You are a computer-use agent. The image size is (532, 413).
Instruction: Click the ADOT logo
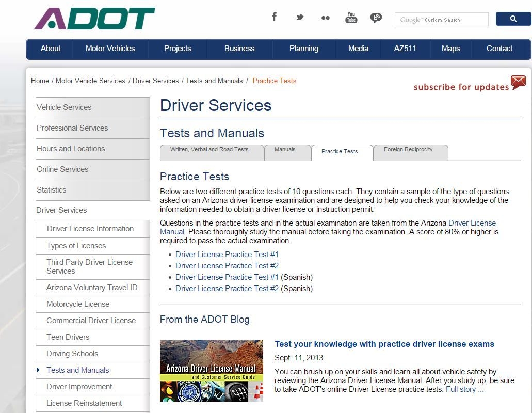tap(93, 19)
